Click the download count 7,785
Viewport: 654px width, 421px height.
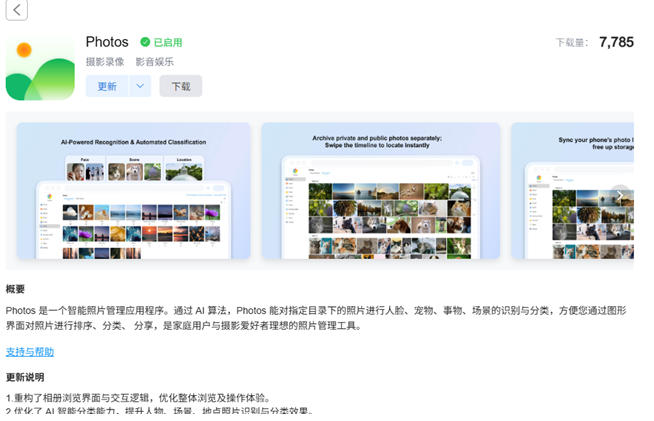coord(616,42)
